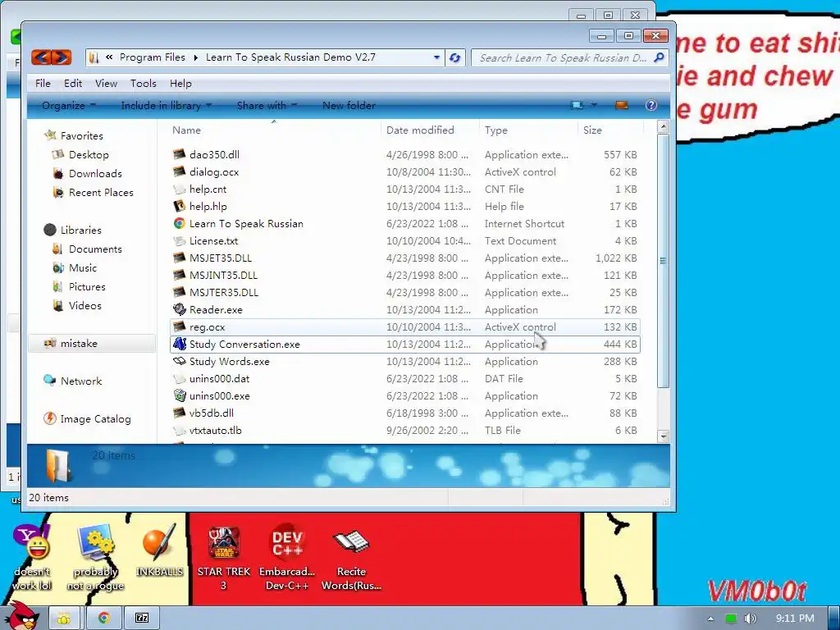Image resolution: width=840 pixels, height=630 pixels.
Task: Open Desktop in Favorites
Action: point(89,155)
